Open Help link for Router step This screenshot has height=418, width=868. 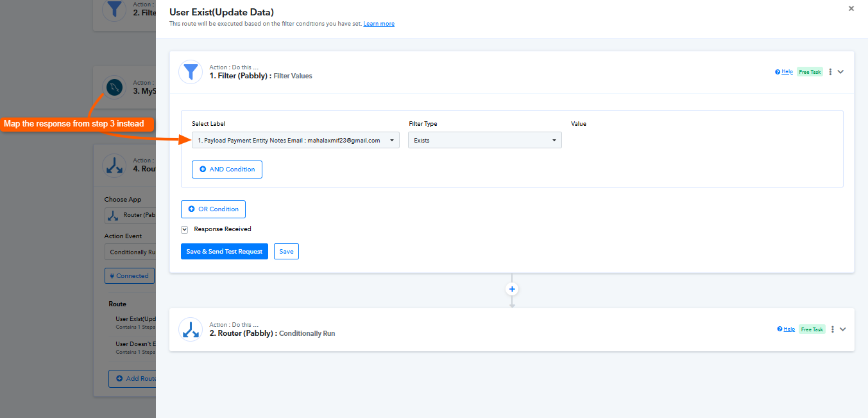786,329
